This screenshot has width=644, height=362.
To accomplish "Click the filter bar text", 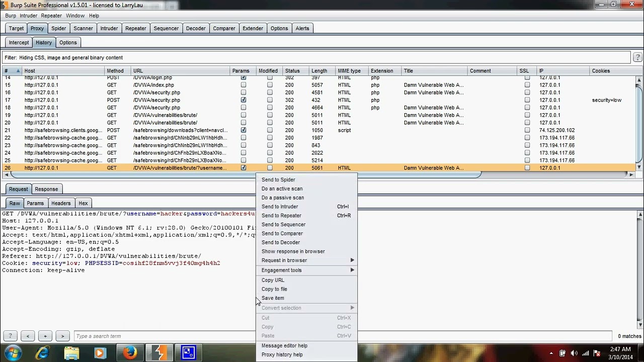I will pyautogui.click(x=63, y=58).
